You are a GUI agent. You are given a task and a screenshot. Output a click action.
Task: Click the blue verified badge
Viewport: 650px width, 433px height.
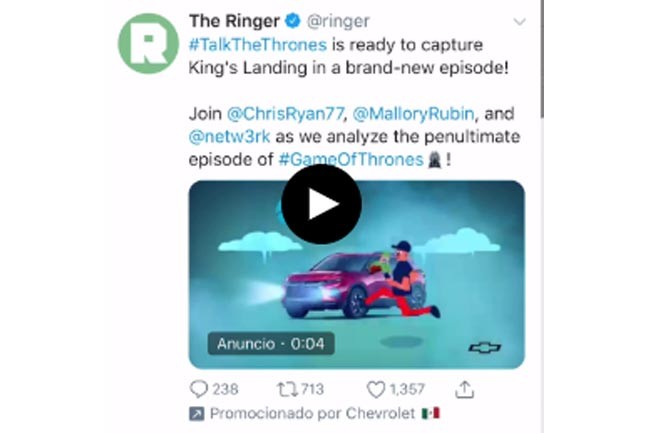[x=293, y=21]
